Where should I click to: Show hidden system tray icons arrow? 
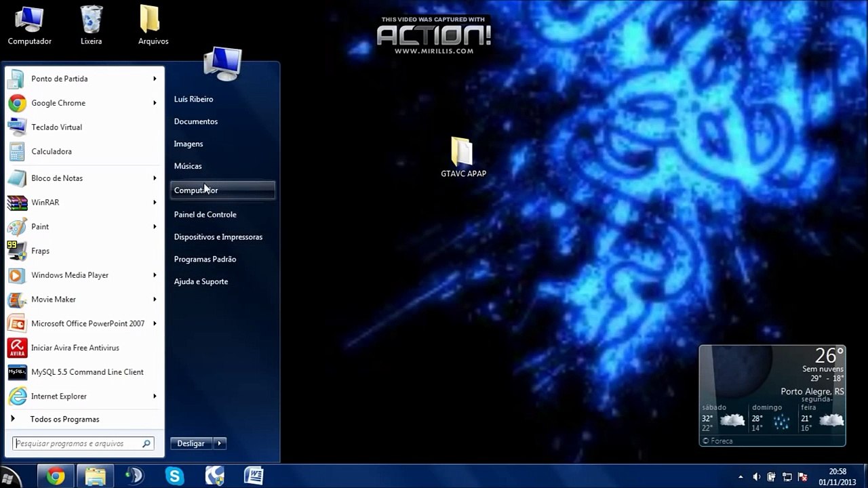[741, 476]
